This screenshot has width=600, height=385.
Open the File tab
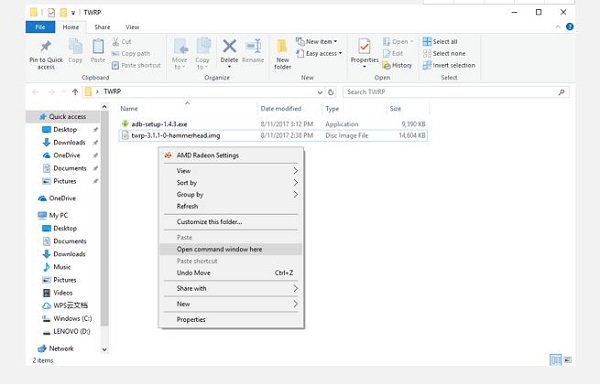tap(40, 27)
